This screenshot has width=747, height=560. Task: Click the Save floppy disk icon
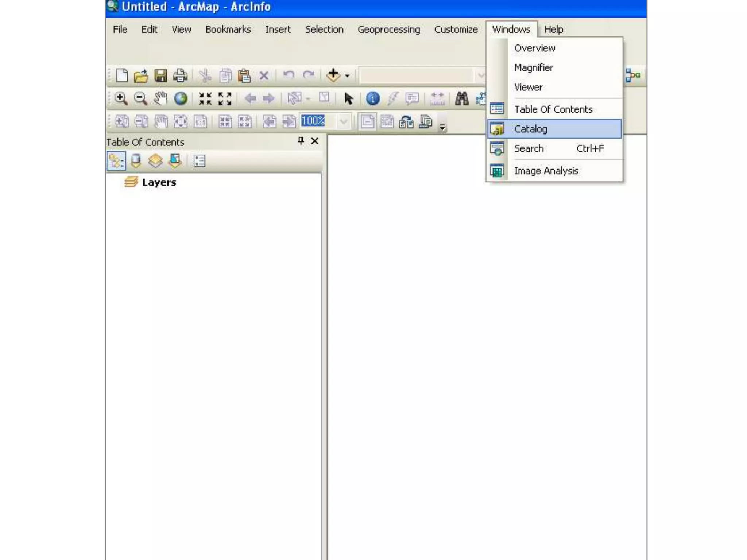(160, 75)
